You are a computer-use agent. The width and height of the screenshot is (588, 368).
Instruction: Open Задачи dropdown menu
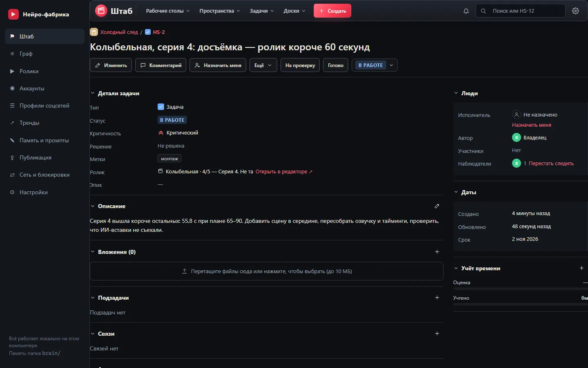[x=262, y=11]
